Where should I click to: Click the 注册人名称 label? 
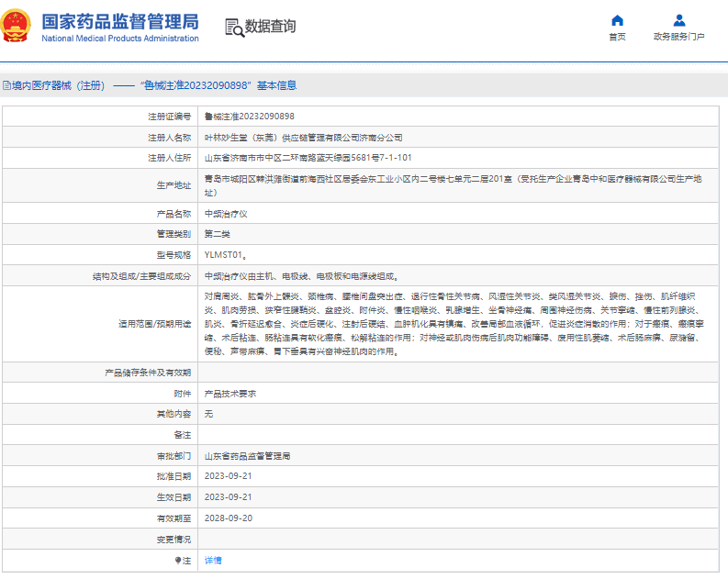(170, 138)
